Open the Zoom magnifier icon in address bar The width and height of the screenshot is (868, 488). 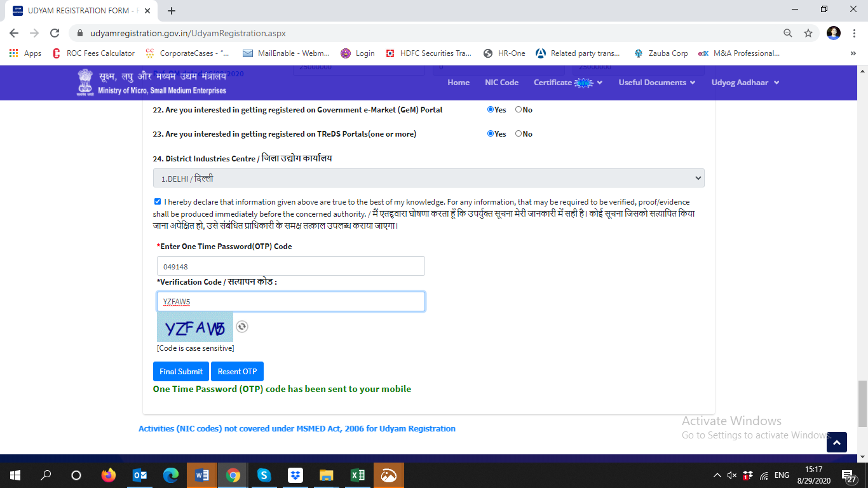click(x=788, y=33)
